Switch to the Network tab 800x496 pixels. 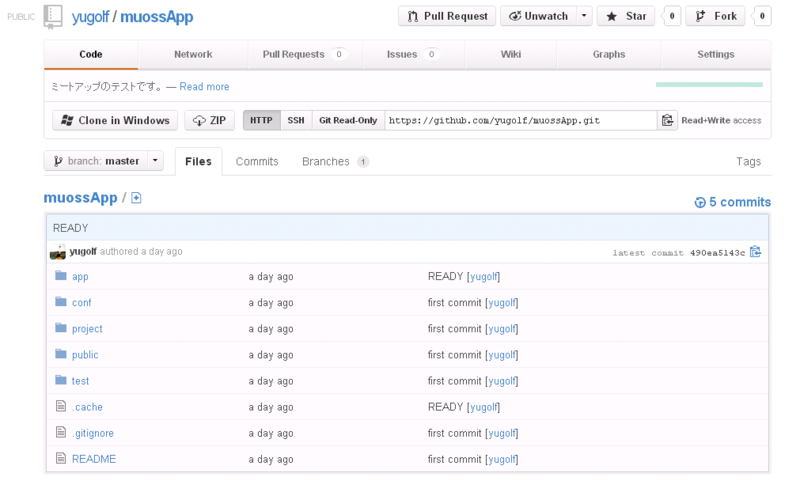click(193, 55)
